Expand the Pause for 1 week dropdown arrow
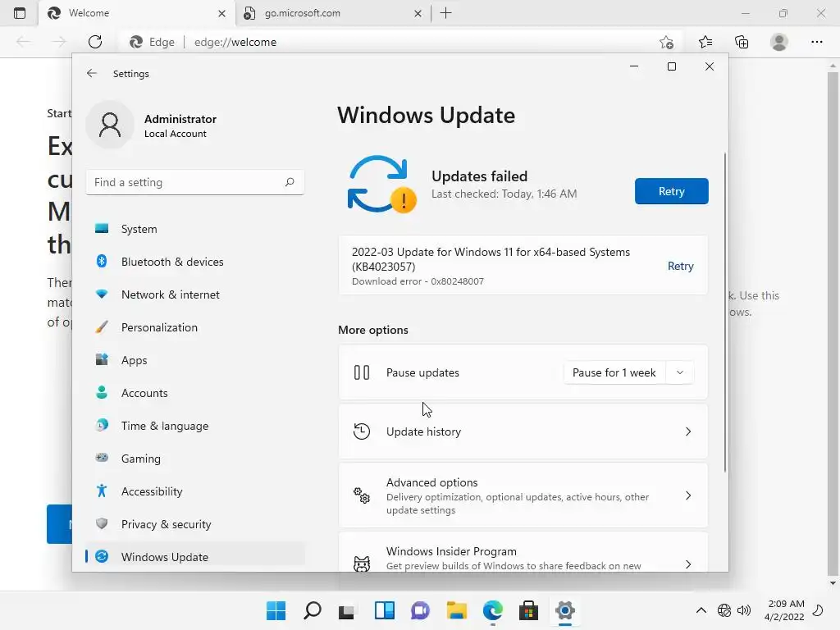The width and height of the screenshot is (840, 630). pos(680,372)
